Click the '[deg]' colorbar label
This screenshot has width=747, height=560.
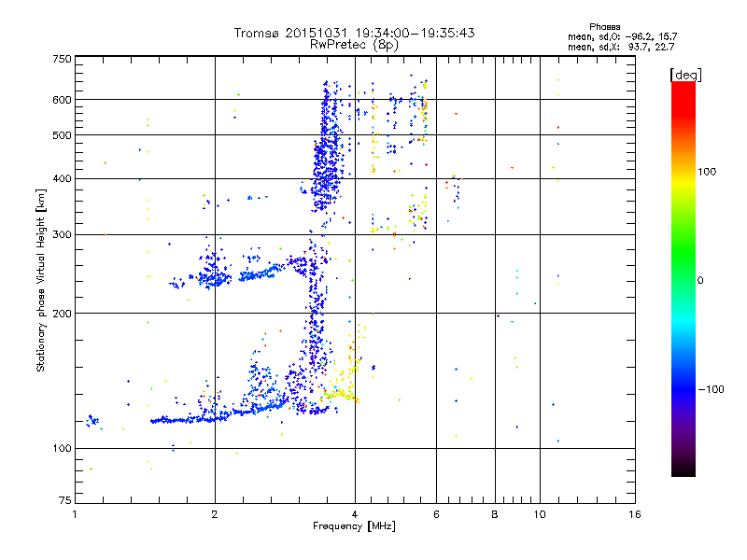(x=685, y=75)
